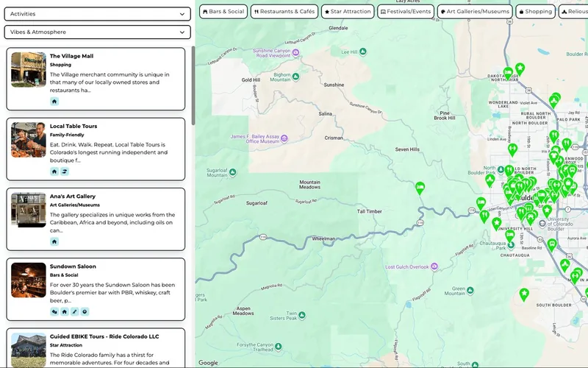Click the Sundown Saloon bar photo thumbnail

[x=29, y=280]
